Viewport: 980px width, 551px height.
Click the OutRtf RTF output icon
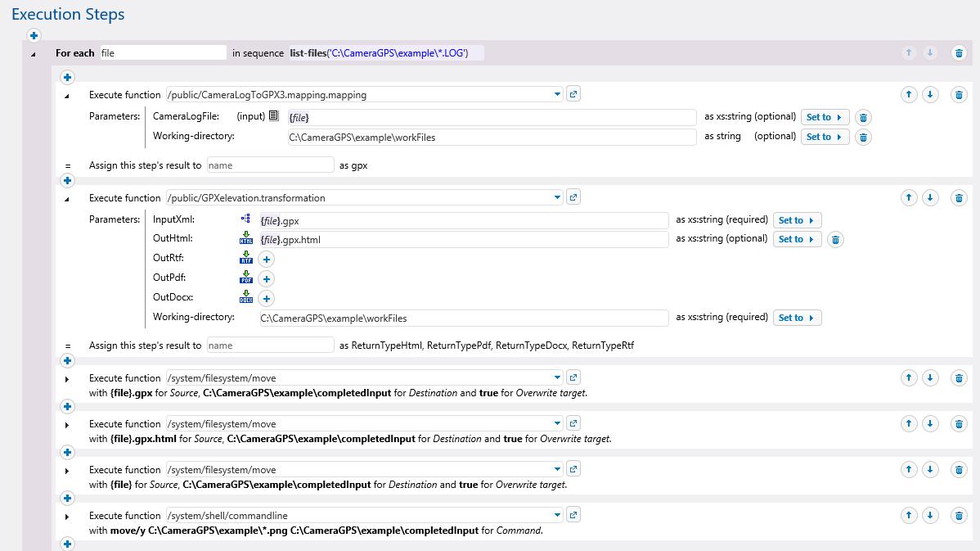click(x=246, y=257)
